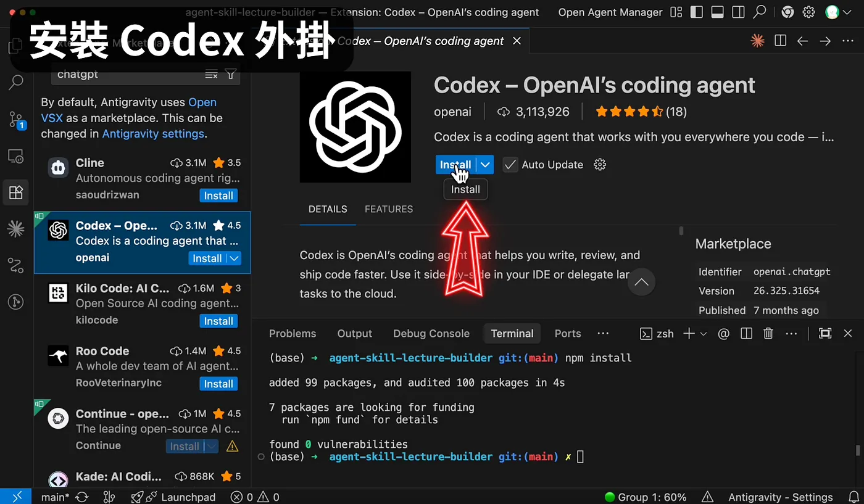
Task: Open the title bar search magnifier
Action: [x=760, y=12]
